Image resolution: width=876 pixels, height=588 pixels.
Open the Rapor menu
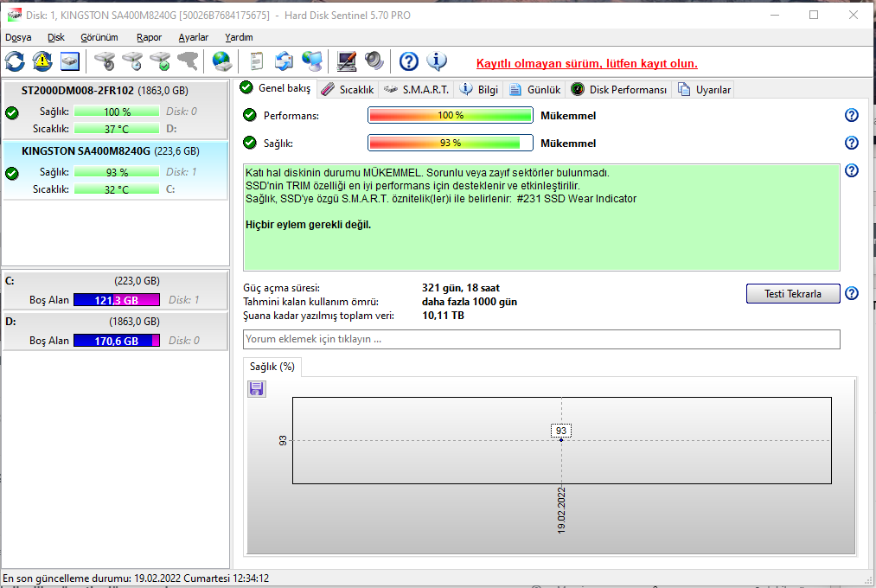(149, 37)
